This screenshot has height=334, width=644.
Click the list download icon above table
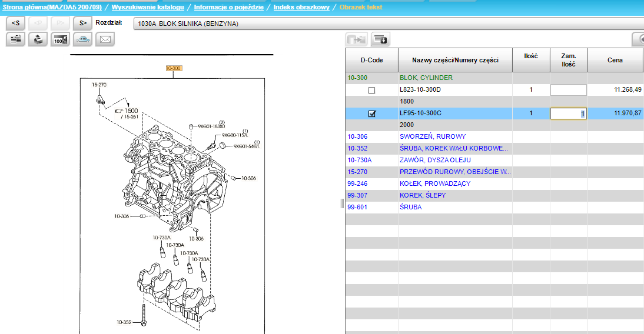point(380,39)
